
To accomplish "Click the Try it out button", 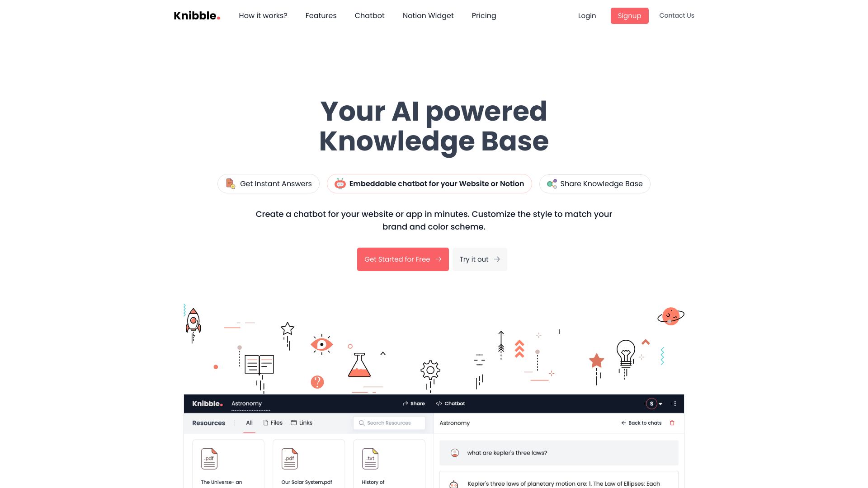I will point(479,259).
